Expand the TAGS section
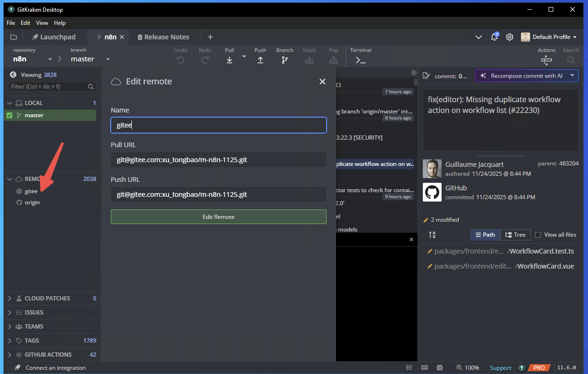The height and width of the screenshot is (374, 588). pos(9,341)
